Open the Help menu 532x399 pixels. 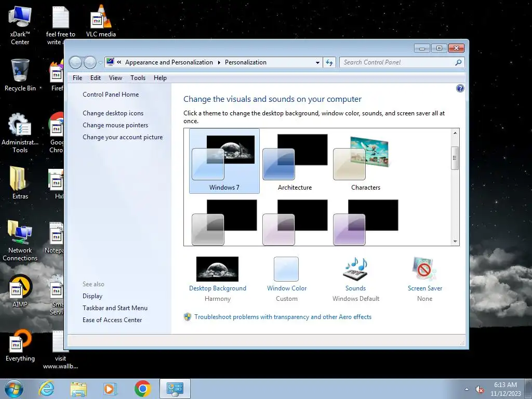[160, 78]
